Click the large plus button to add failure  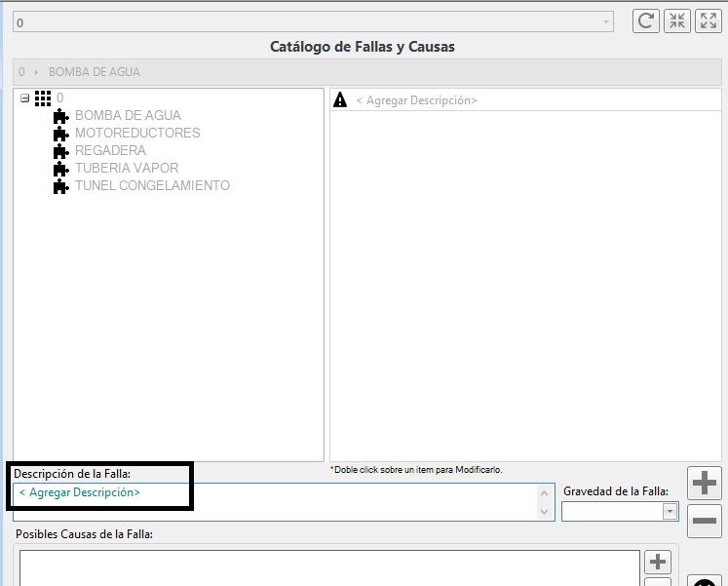pos(705,483)
